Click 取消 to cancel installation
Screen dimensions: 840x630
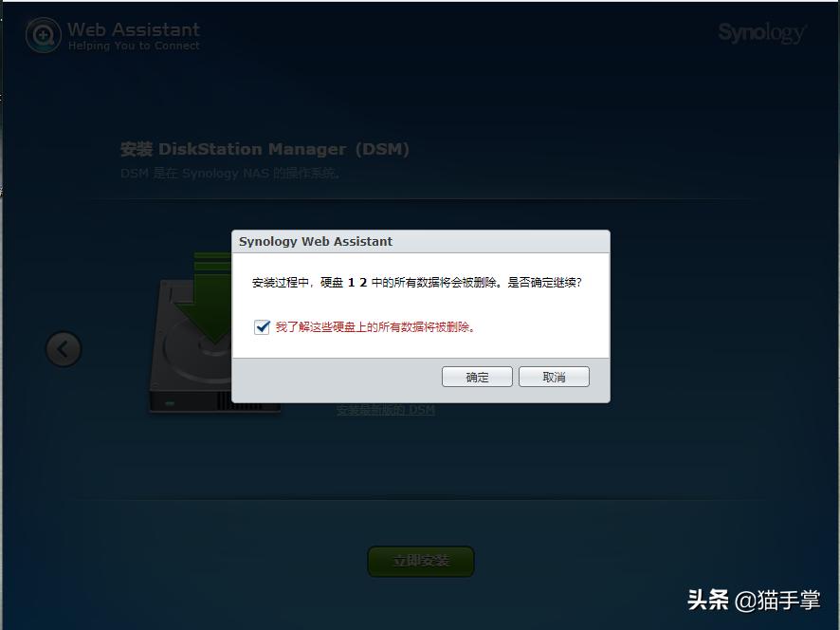tap(554, 376)
